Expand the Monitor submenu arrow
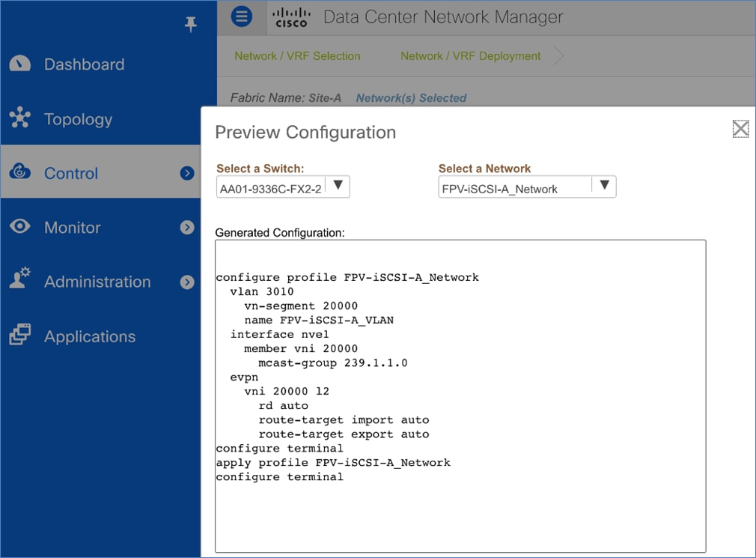This screenshot has height=558, width=756. 187,227
